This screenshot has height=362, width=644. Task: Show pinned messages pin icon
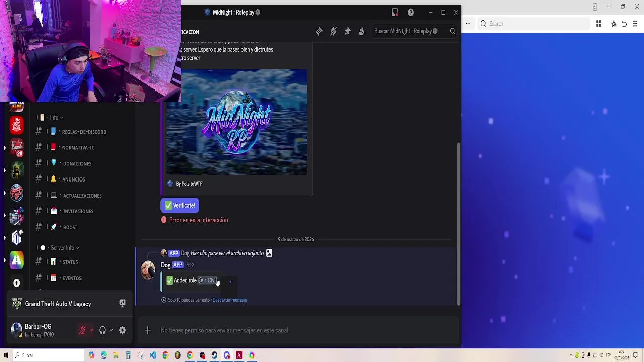pyautogui.click(x=347, y=31)
